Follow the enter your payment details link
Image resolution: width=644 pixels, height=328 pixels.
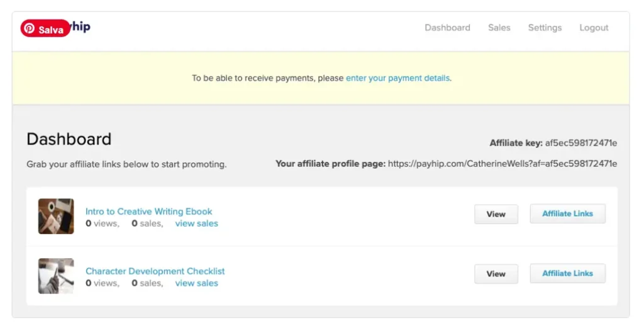[x=397, y=78]
